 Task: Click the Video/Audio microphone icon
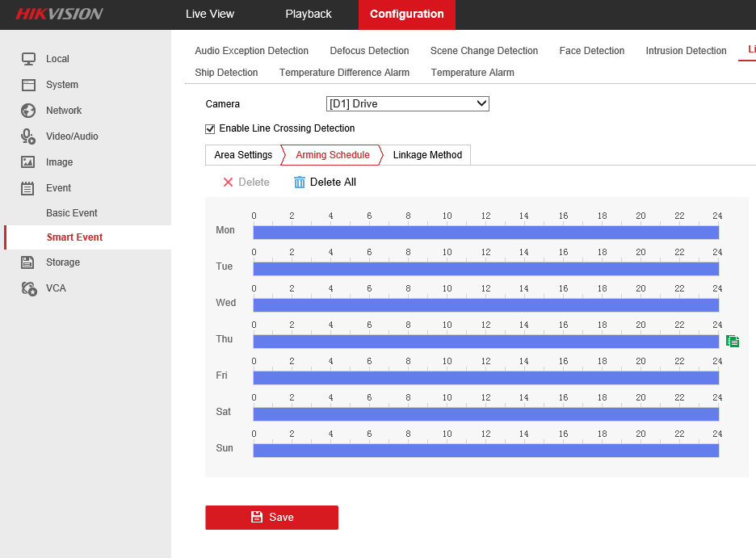[28, 136]
